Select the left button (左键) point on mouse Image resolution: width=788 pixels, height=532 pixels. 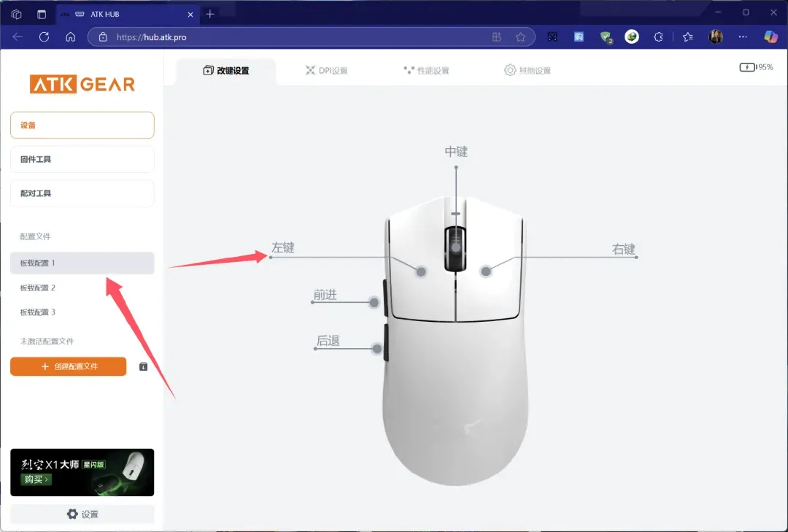click(421, 271)
